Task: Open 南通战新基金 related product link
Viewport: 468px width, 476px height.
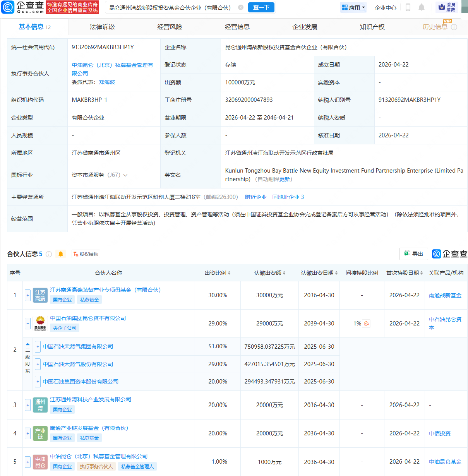Action: pyautogui.click(x=445, y=295)
